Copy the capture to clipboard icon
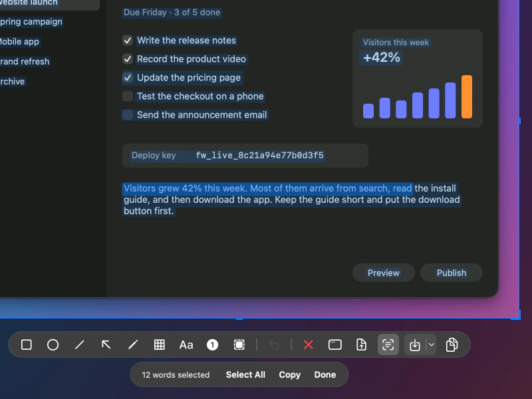532x399 pixels. click(452, 344)
